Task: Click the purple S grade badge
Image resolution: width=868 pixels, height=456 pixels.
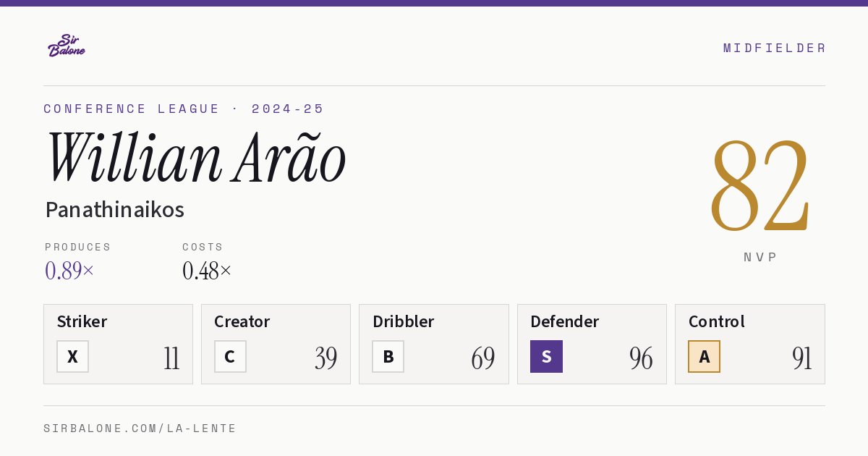Action: click(546, 356)
